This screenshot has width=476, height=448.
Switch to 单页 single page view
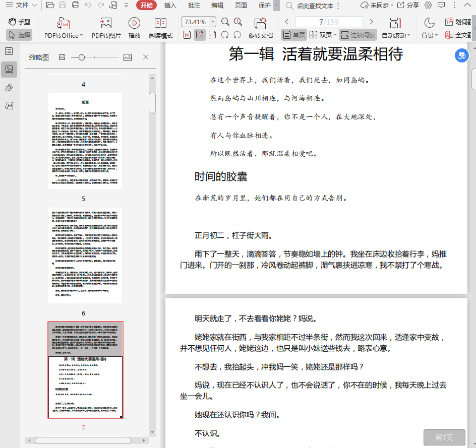pyautogui.click(x=294, y=35)
